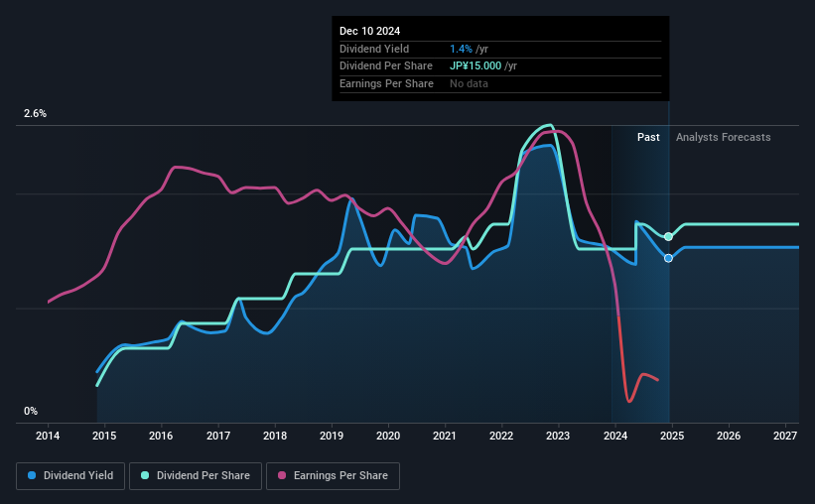Click the JP¥15.000 dividend per share value

click(x=475, y=66)
